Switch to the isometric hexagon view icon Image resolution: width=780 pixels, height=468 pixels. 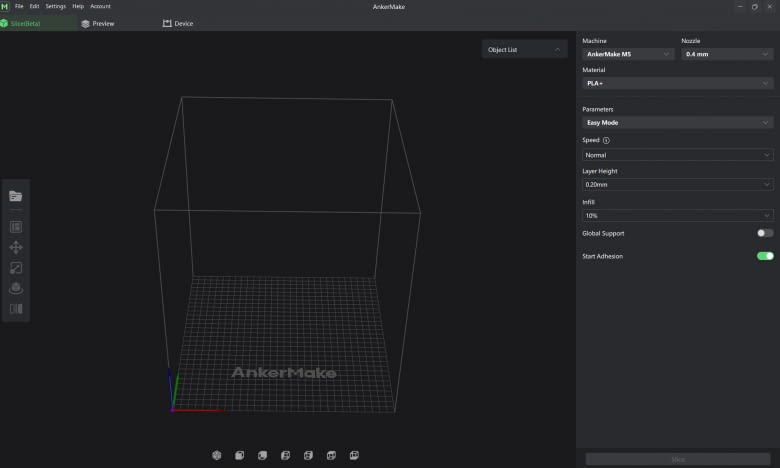216,455
